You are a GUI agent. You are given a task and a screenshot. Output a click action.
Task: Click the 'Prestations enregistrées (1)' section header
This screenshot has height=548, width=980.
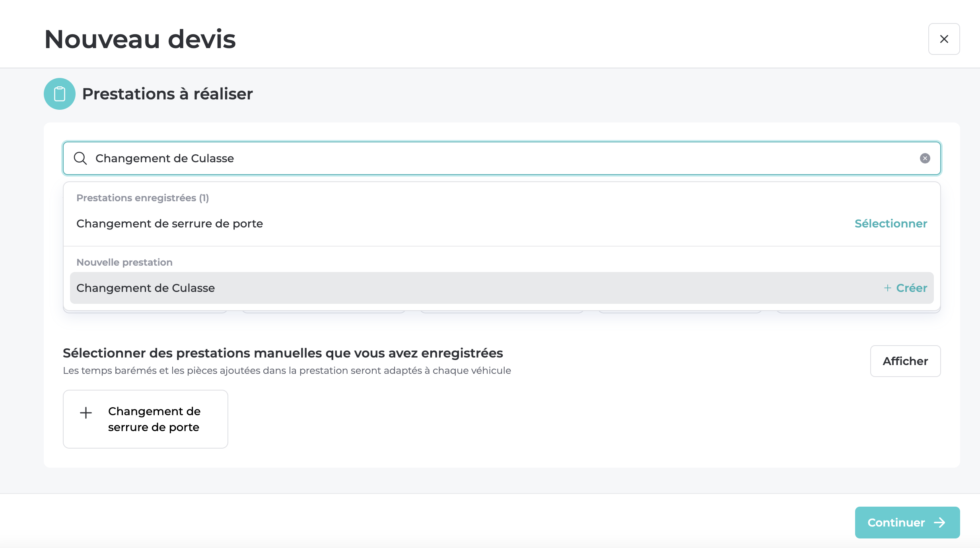click(x=142, y=198)
